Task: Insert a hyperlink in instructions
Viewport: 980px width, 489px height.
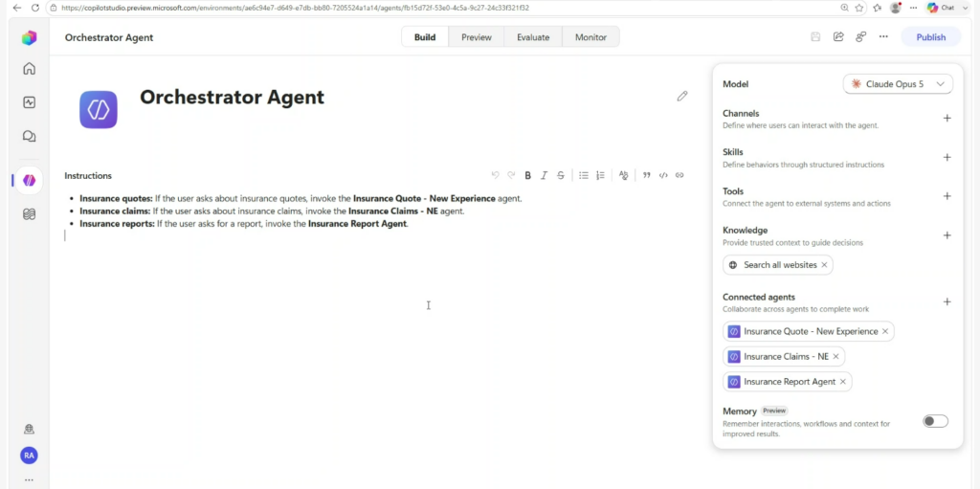Action: coord(679,175)
